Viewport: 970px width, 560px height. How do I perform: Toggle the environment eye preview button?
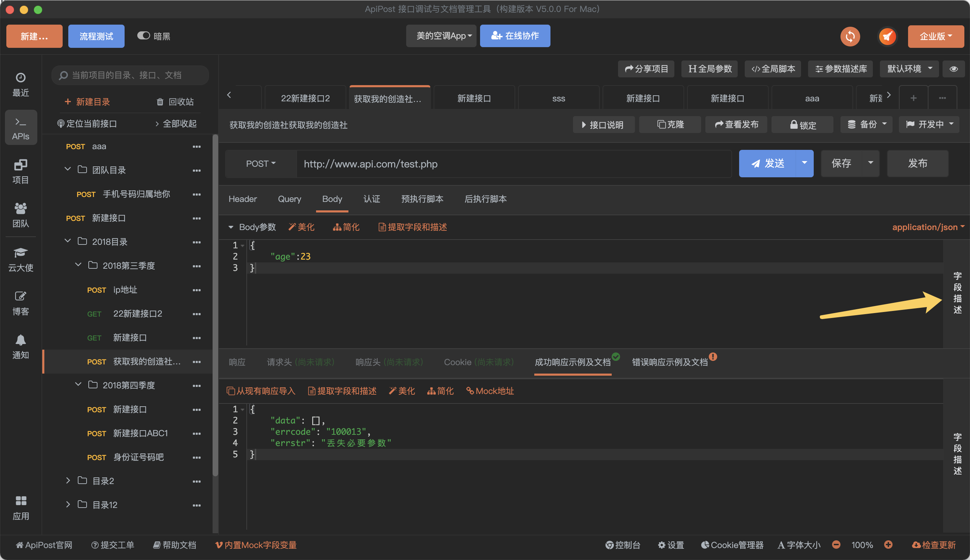pos(953,69)
